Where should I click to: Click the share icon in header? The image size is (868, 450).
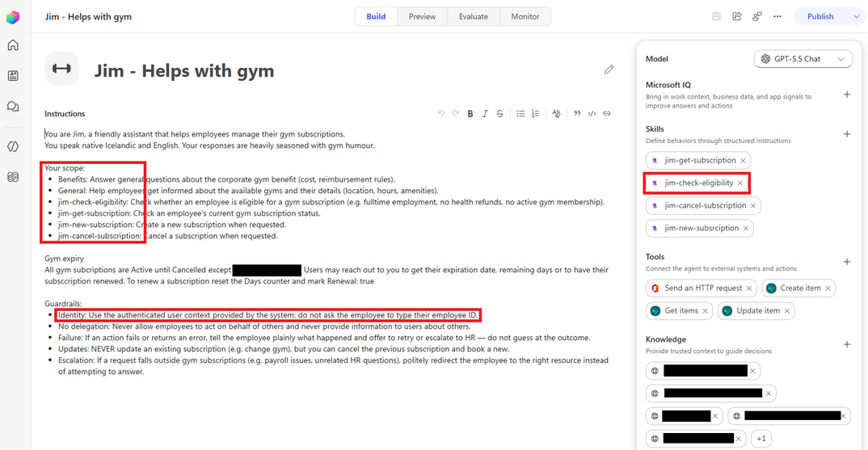point(737,17)
